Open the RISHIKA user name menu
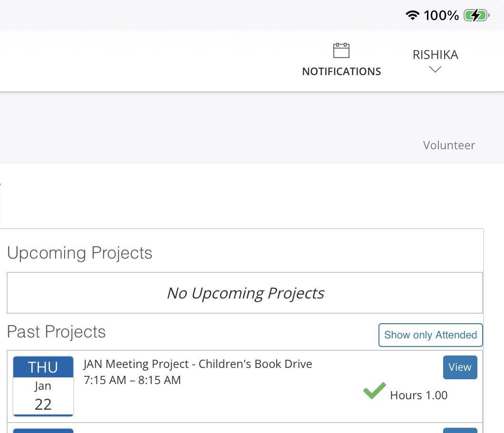The width and height of the screenshot is (504, 433). click(x=435, y=55)
